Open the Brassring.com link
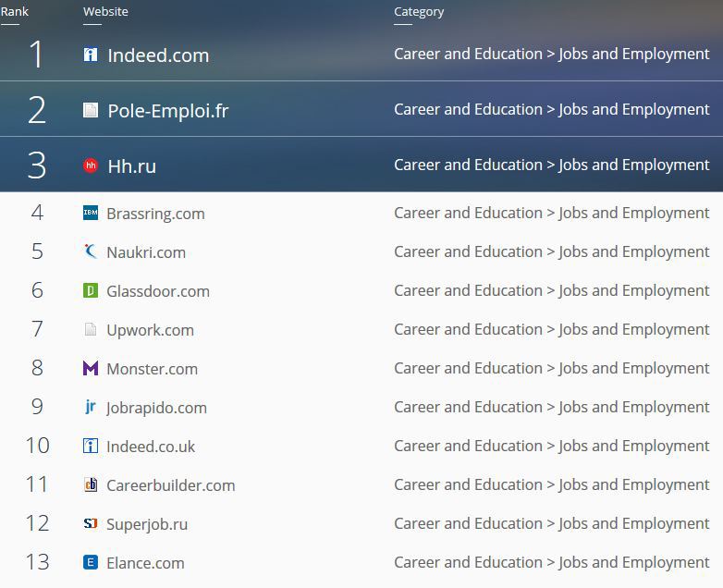Screen dimensions: 723x588 pyautogui.click(x=155, y=214)
